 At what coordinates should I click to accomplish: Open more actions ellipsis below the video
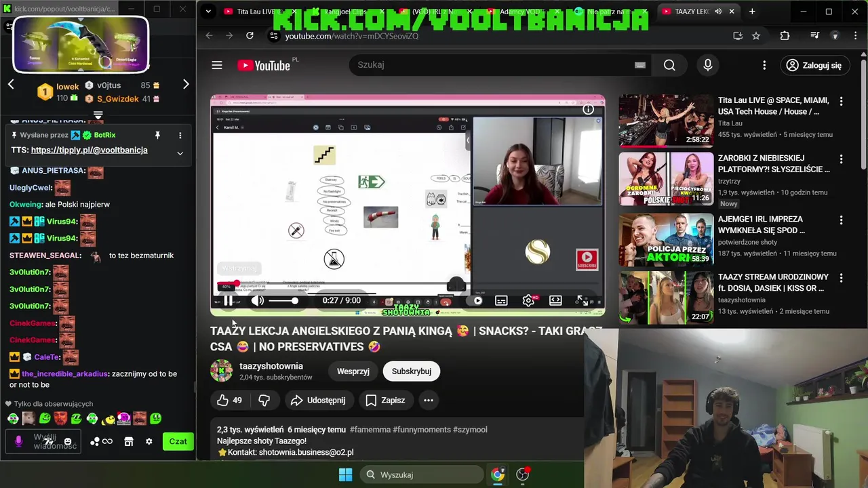(429, 401)
